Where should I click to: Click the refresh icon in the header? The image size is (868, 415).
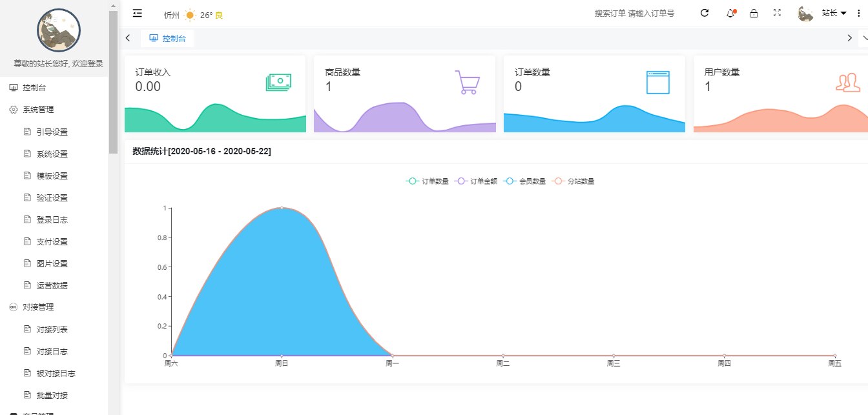pos(704,13)
